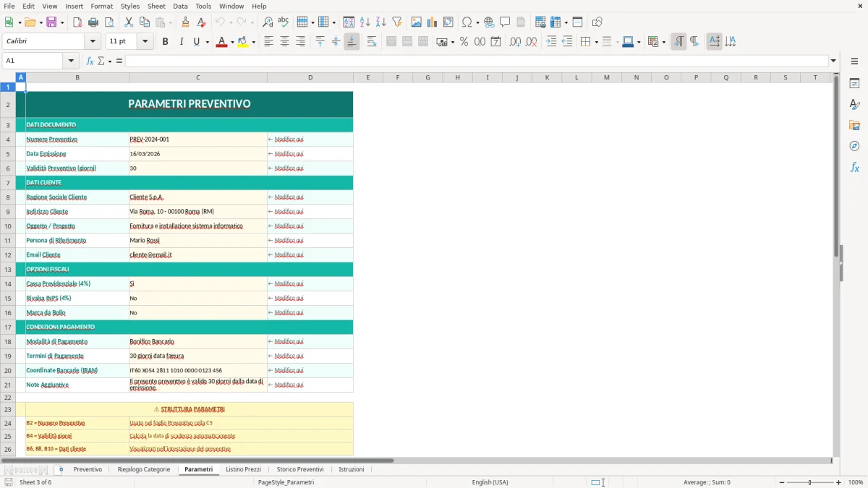This screenshot has height=488, width=868.
Task: Switch to the Storico Preventivi sheet tab
Action: tap(300, 469)
